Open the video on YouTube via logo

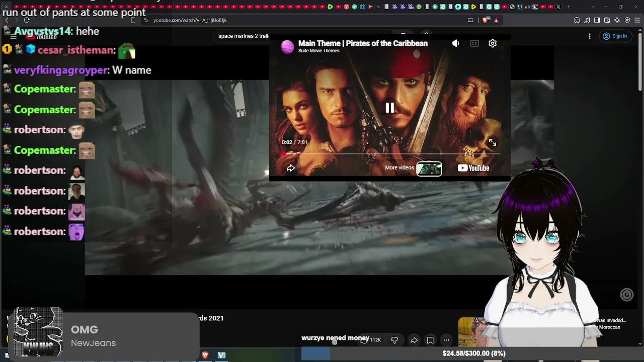click(473, 168)
